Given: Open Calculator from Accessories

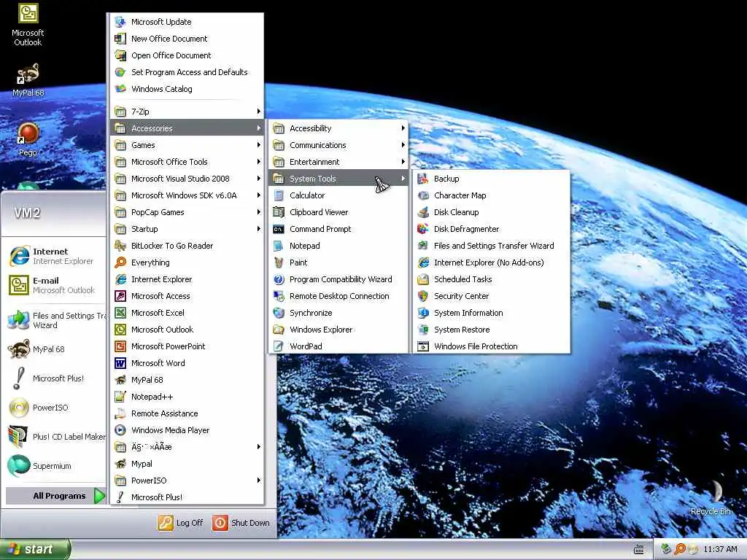Looking at the screenshot, I should tap(338, 195).
